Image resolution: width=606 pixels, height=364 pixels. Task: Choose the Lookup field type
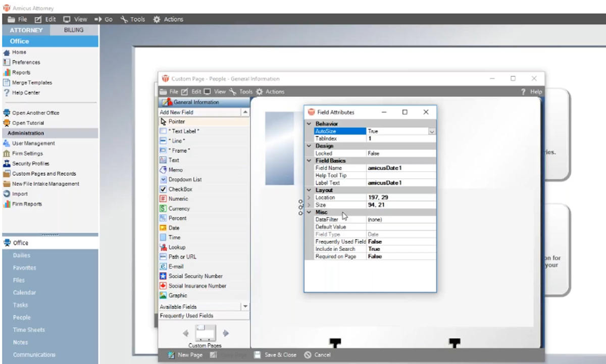[x=204, y=247]
